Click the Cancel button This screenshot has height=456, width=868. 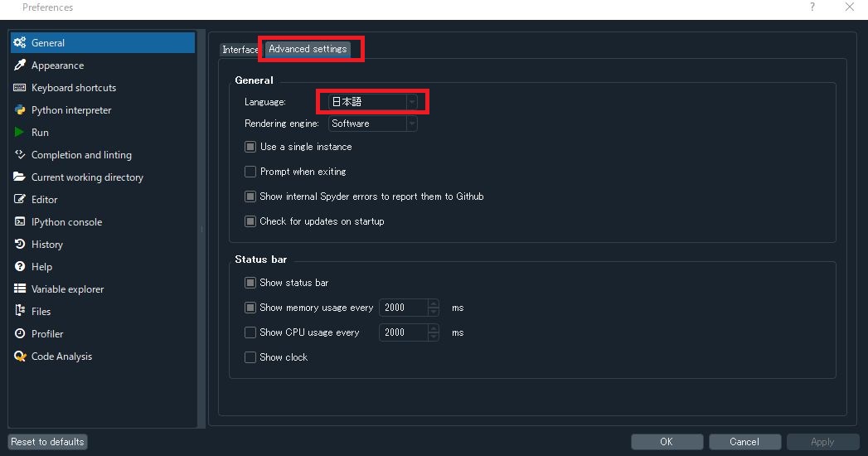[744, 442]
